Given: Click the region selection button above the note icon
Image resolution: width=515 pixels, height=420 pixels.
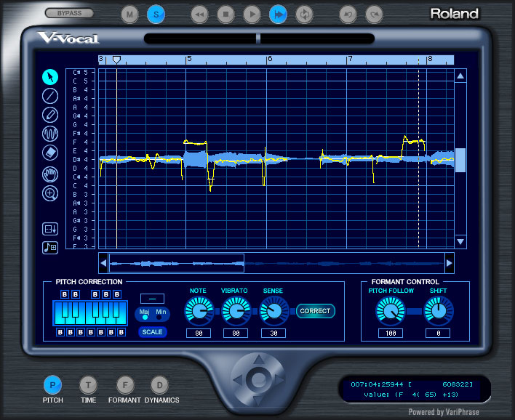Looking at the screenshot, I should pos(50,229).
